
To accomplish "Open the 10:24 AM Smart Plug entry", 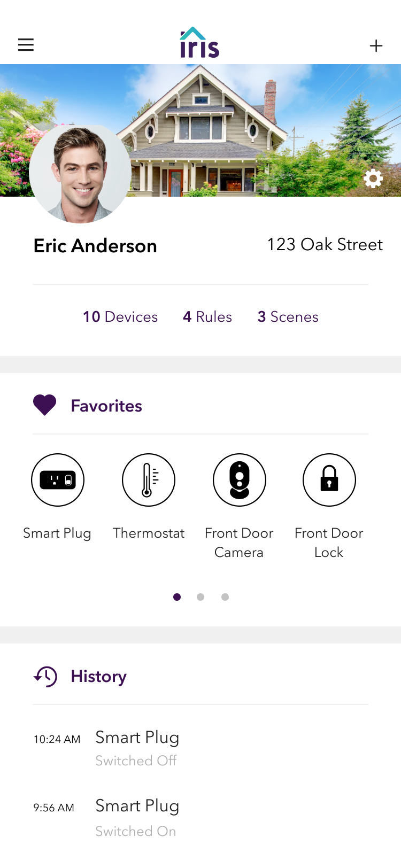I will point(137,738).
